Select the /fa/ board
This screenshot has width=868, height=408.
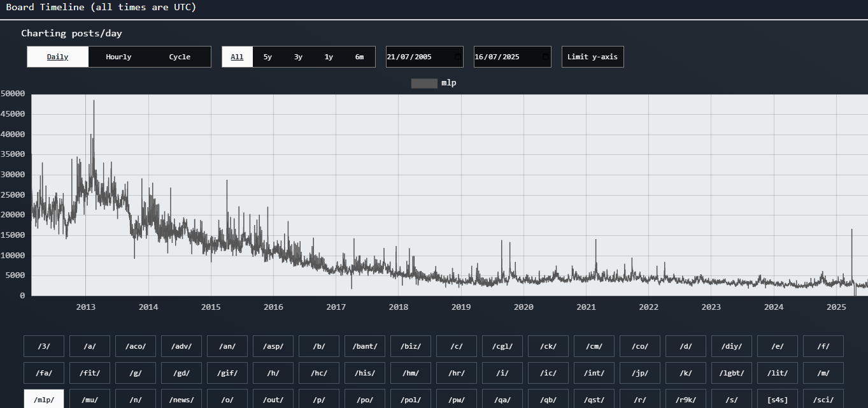pyautogui.click(x=44, y=373)
